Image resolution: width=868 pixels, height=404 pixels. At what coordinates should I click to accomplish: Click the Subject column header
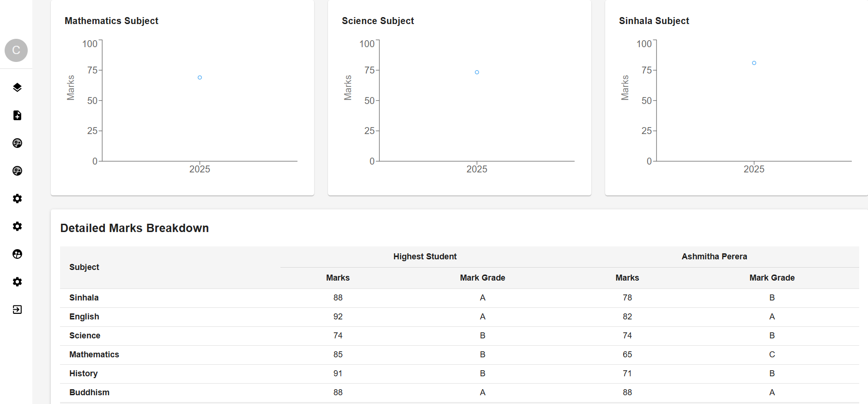pyautogui.click(x=84, y=267)
